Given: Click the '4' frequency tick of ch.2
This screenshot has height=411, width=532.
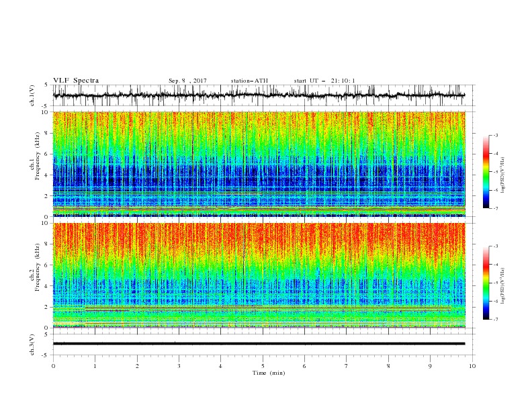Looking at the screenshot, I should (x=46, y=286).
